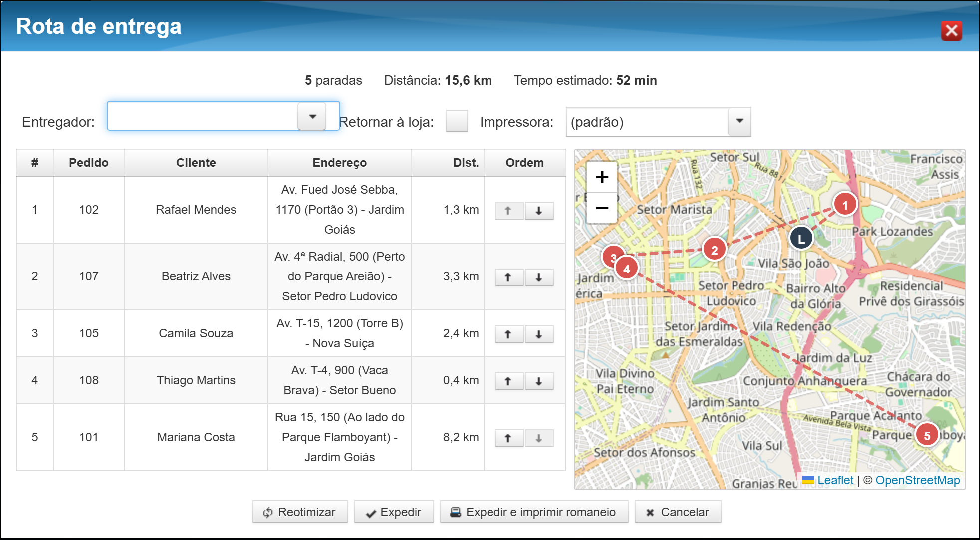Expand the Impressora dropdown list
Viewport: 980px width, 540px height.
(x=739, y=122)
